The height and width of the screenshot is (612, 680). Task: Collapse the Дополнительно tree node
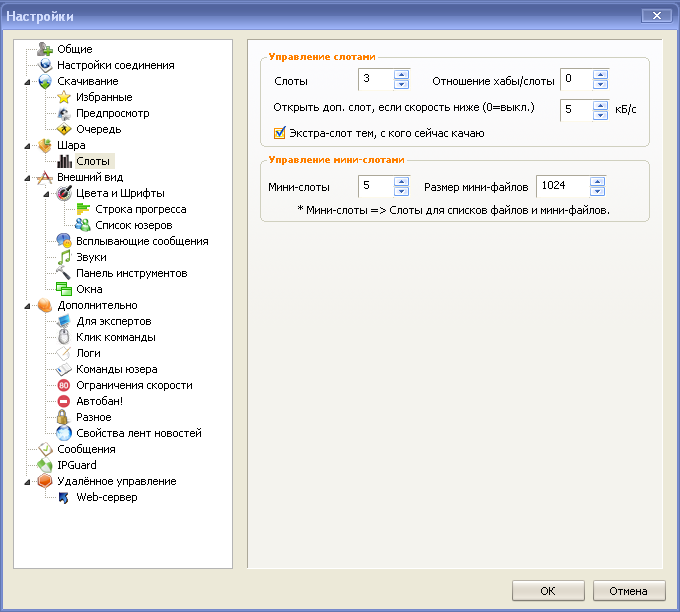27,306
